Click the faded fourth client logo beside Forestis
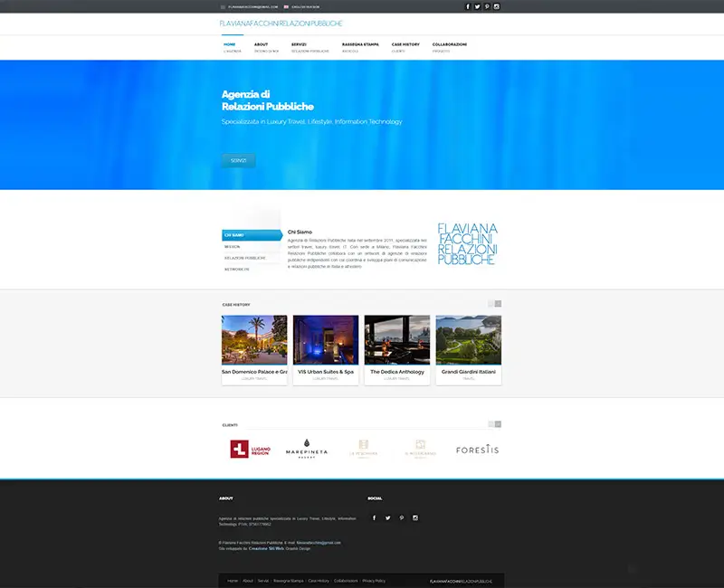The width and height of the screenshot is (724, 588). [x=420, y=449]
